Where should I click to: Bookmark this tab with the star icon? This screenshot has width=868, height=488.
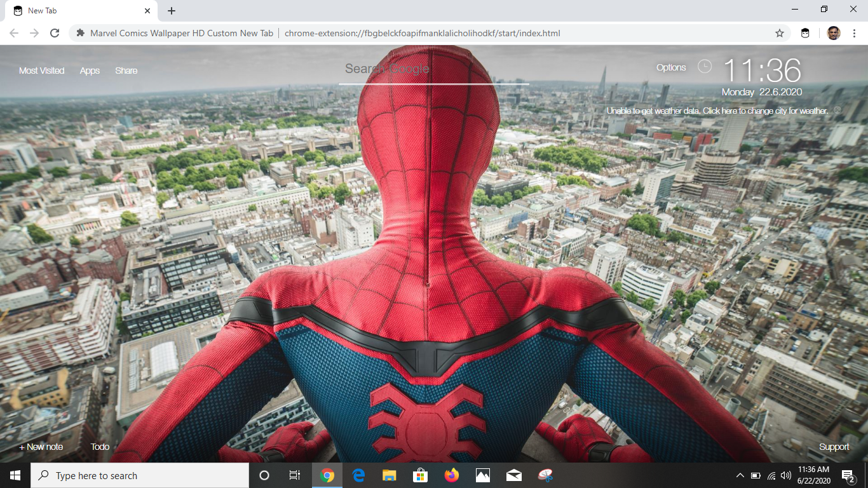(x=780, y=33)
